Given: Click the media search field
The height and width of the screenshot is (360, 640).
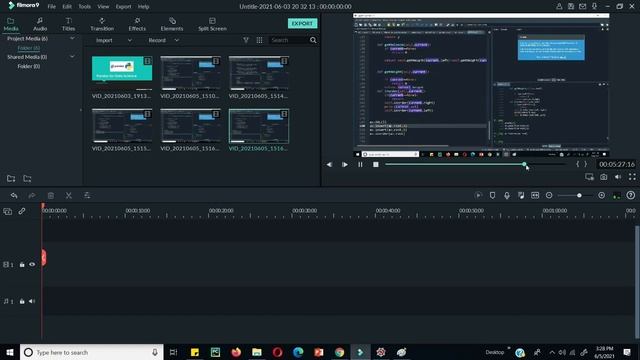Looking at the screenshot, I should [289, 40].
